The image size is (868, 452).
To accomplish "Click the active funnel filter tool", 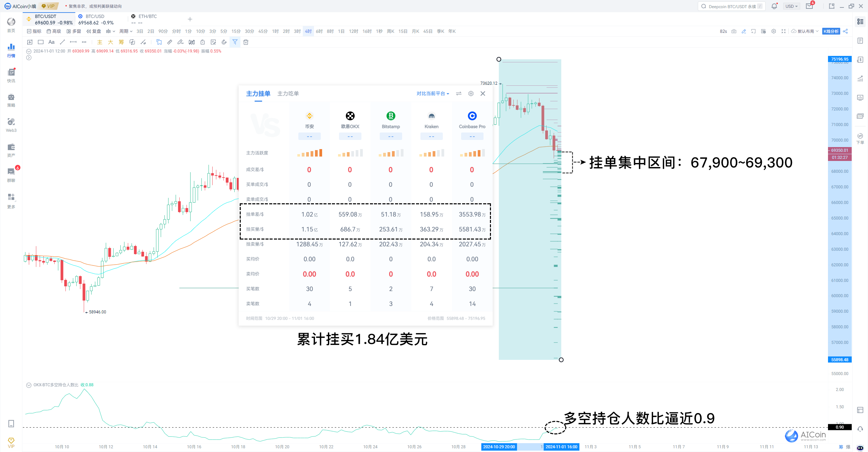I will (x=235, y=42).
